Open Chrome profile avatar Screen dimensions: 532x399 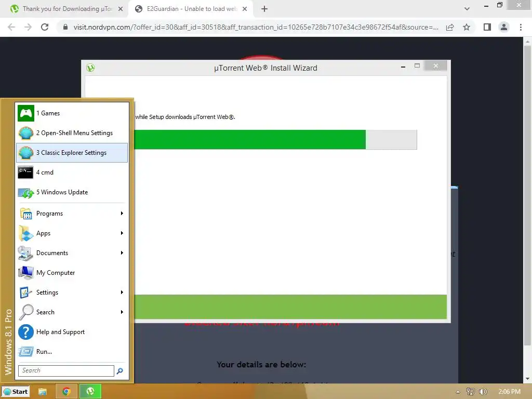(504, 27)
